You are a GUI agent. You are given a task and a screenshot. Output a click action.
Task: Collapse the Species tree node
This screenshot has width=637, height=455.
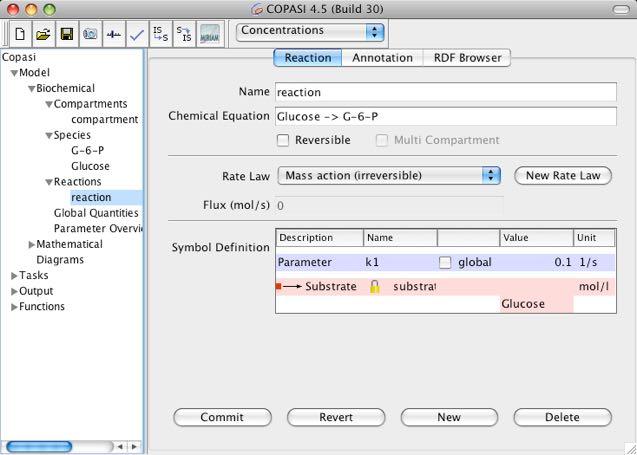49,136
